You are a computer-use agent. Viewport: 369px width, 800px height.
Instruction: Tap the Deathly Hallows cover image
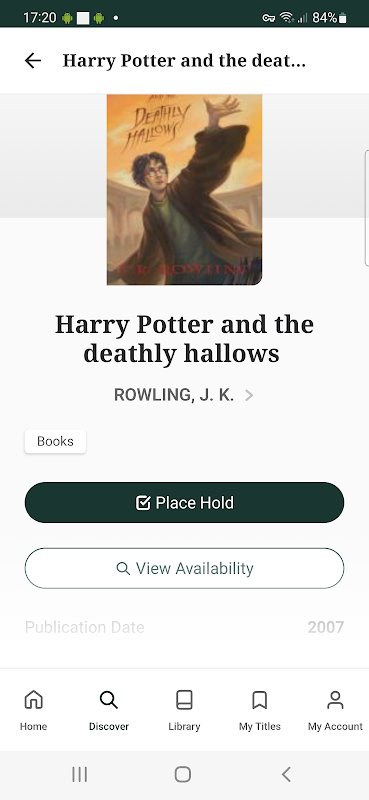click(184, 189)
